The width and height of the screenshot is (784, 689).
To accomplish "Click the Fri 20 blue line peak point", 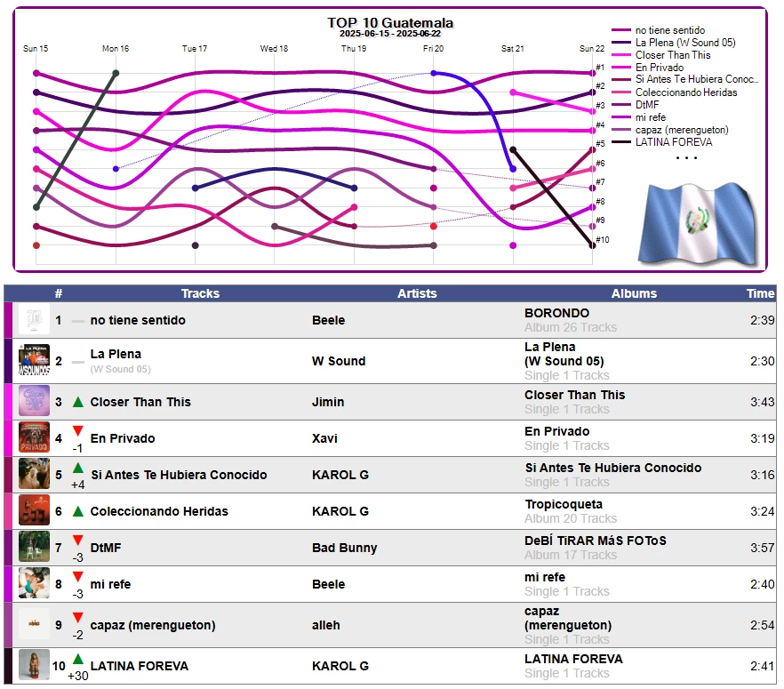I will coord(434,73).
